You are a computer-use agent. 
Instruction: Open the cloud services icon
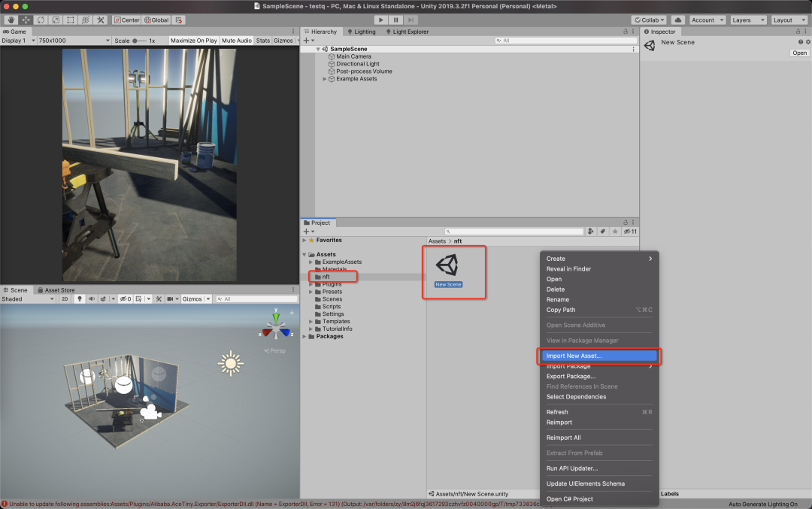[x=678, y=20]
